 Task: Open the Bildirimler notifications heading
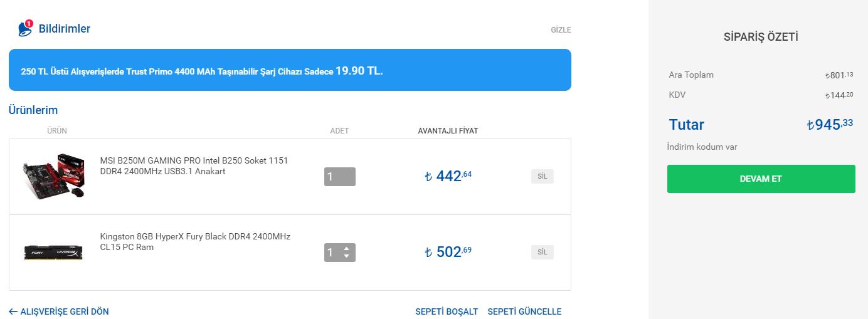pos(65,29)
